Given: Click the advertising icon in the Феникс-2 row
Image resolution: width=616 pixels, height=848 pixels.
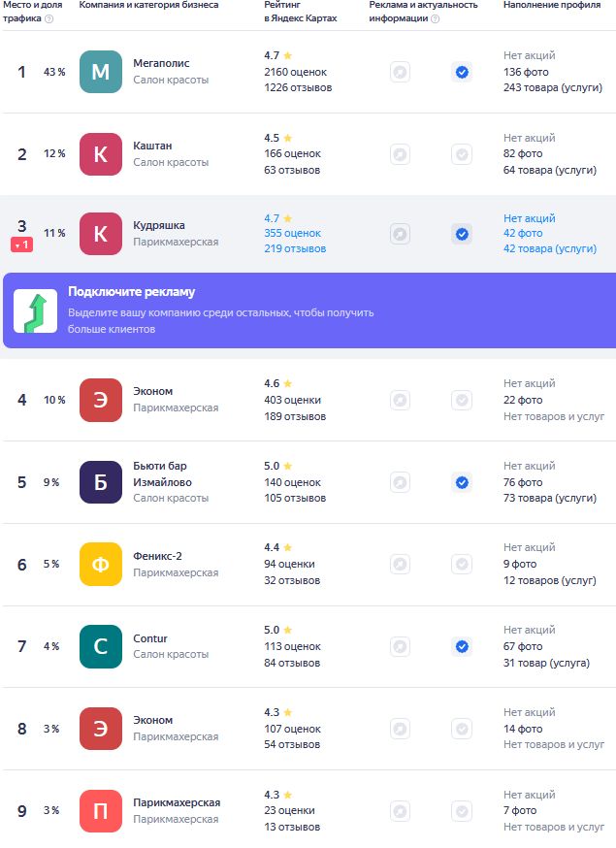Looking at the screenshot, I should (x=401, y=564).
